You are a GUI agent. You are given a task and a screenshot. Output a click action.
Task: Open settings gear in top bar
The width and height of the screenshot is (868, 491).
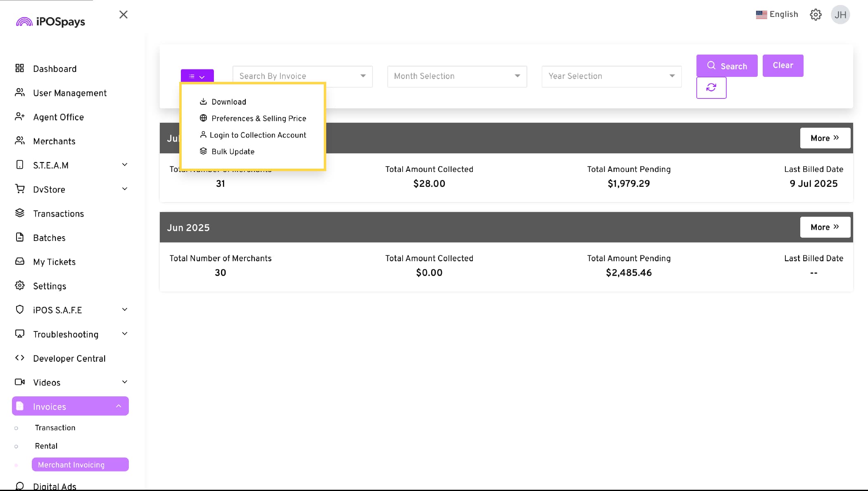[x=815, y=15]
